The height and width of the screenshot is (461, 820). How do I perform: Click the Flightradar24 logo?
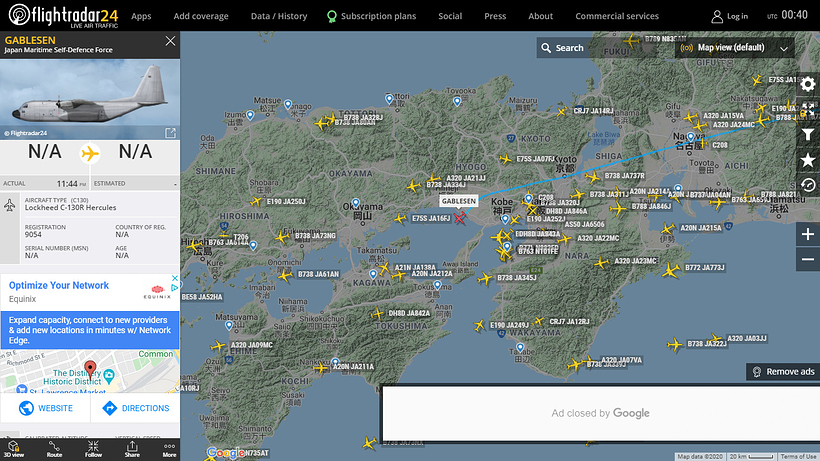[63, 15]
